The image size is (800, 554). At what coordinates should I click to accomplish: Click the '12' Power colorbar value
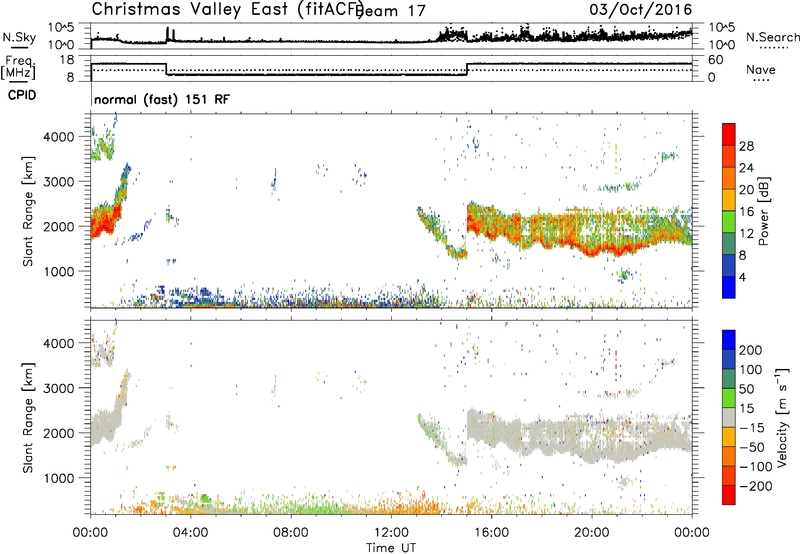click(746, 234)
